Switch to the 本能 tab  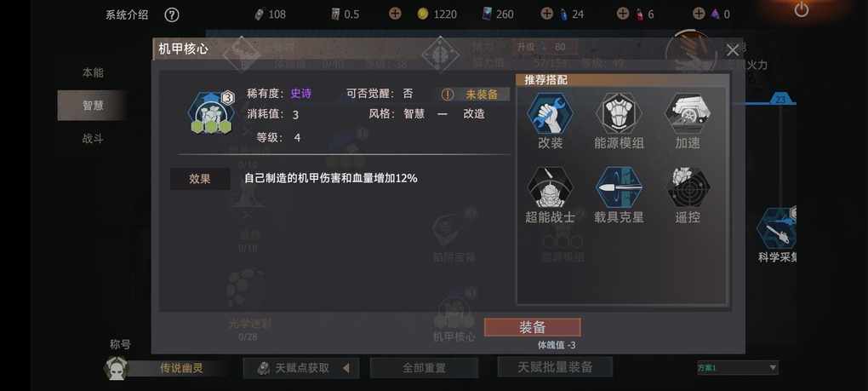click(93, 72)
